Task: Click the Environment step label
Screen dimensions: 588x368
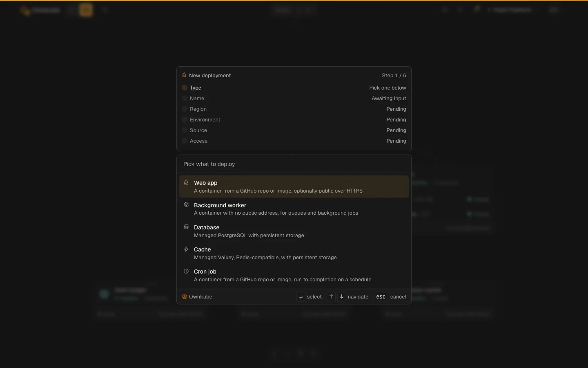Action: tap(205, 119)
